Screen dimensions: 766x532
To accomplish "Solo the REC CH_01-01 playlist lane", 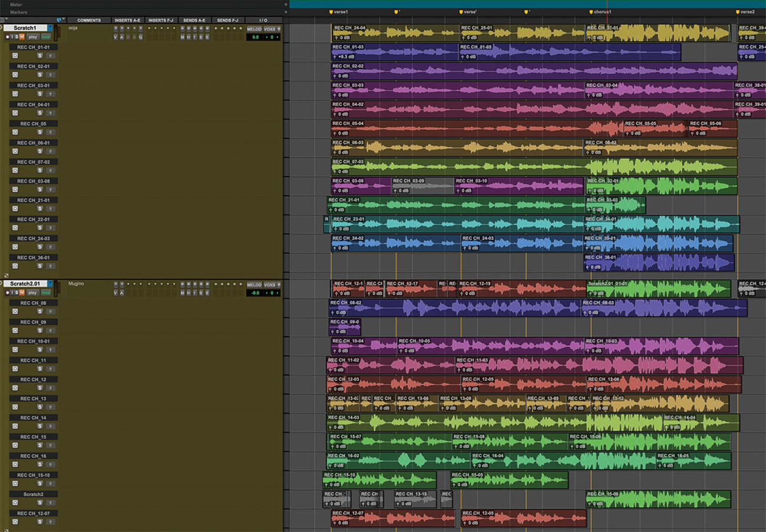I will click(40, 56).
